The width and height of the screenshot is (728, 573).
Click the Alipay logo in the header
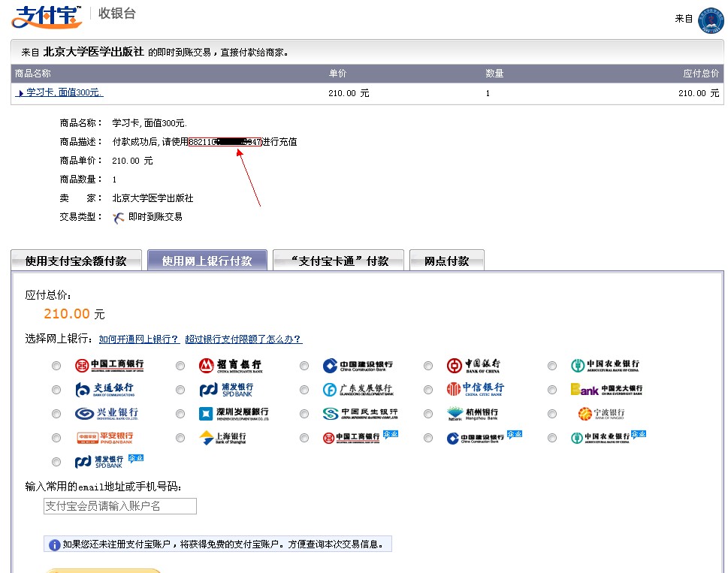(47, 16)
